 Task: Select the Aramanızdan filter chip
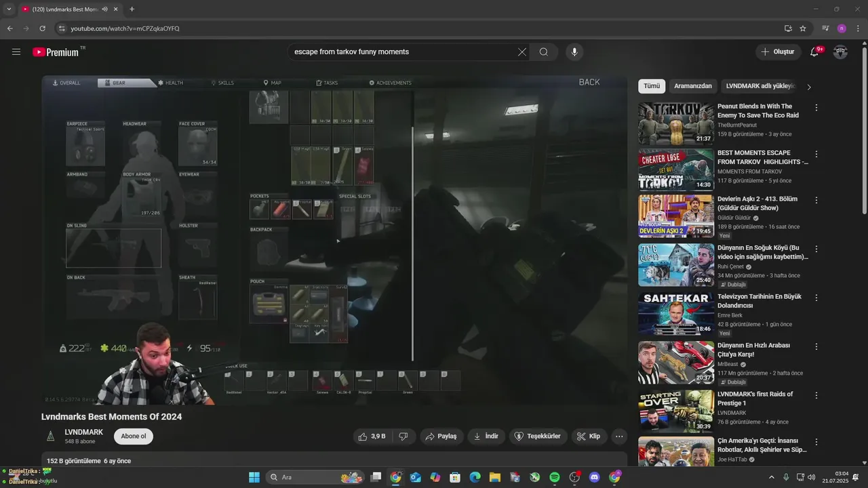point(693,86)
